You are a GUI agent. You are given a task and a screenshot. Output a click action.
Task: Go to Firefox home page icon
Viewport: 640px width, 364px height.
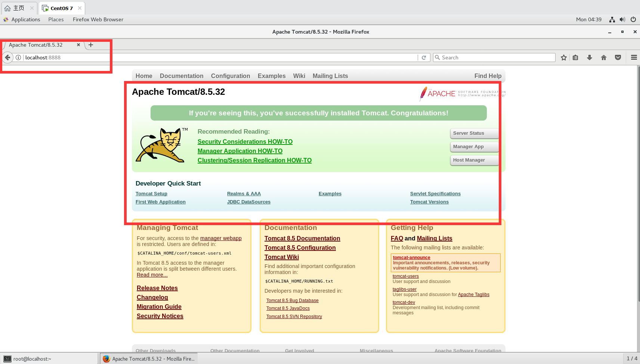(604, 57)
